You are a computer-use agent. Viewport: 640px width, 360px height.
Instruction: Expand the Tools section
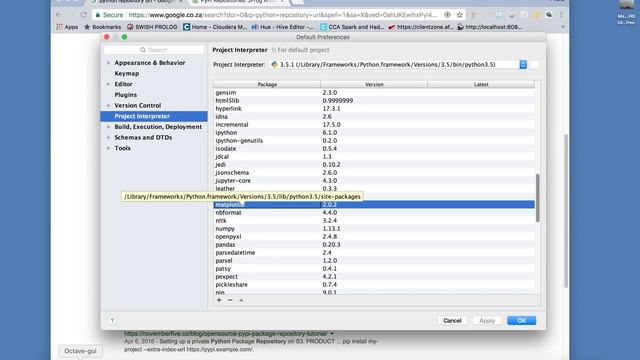click(x=109, y=148)
